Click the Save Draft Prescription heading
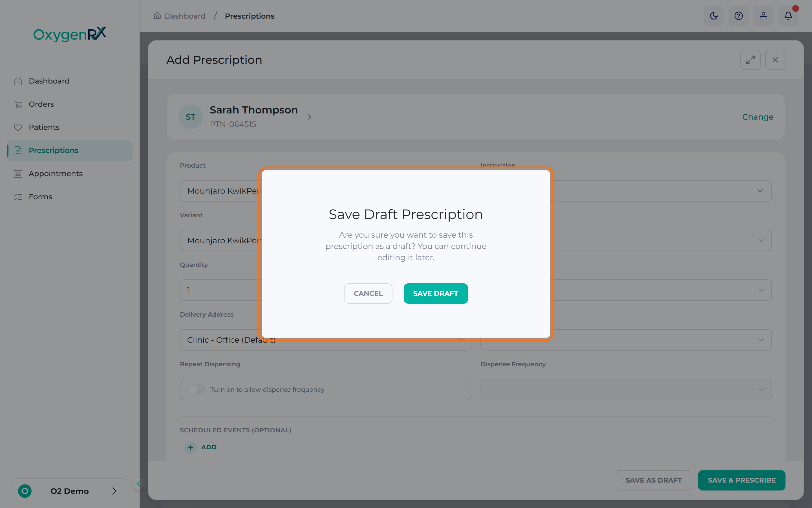Image resolution: width=812 pixels, height=508 pixels. pos(406,214)
